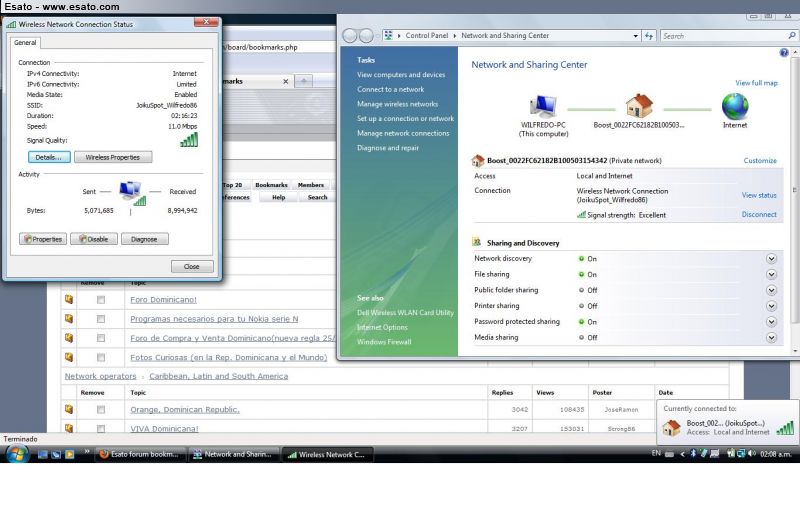Open Internet Options link
Viewport: 800px width, 511px height.
[382, 327]
